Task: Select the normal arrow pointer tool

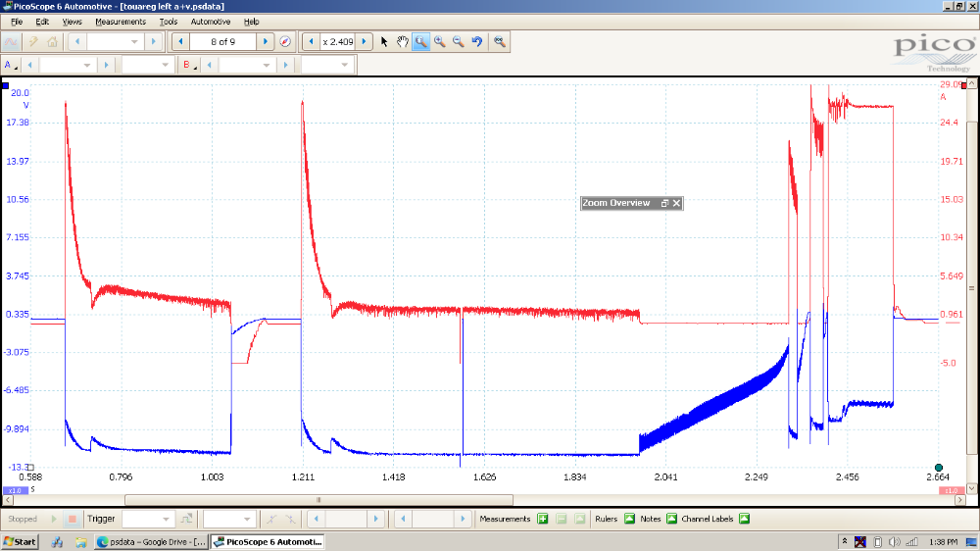Action: pyautogui.click(x=384, y=41)
